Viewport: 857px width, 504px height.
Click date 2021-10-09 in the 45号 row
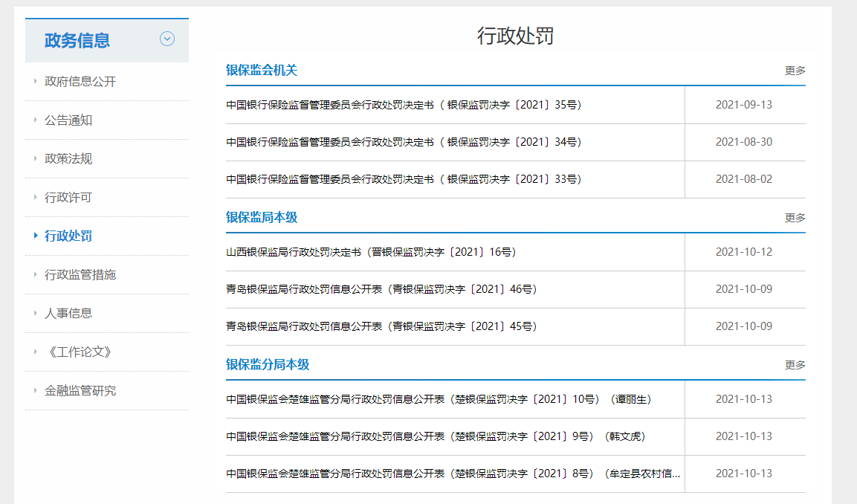(x=744, y=326)
